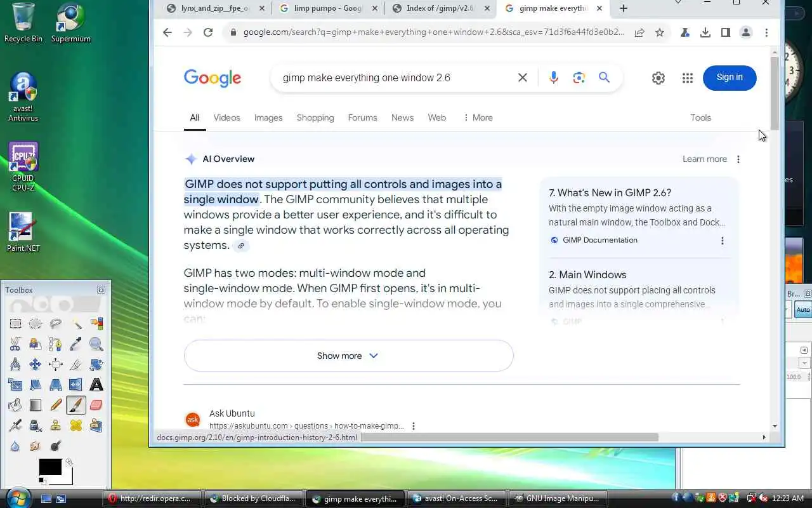Select the Zoom magnifier tool in Toolbox
The image size is (812, 508).
(96, 344)
